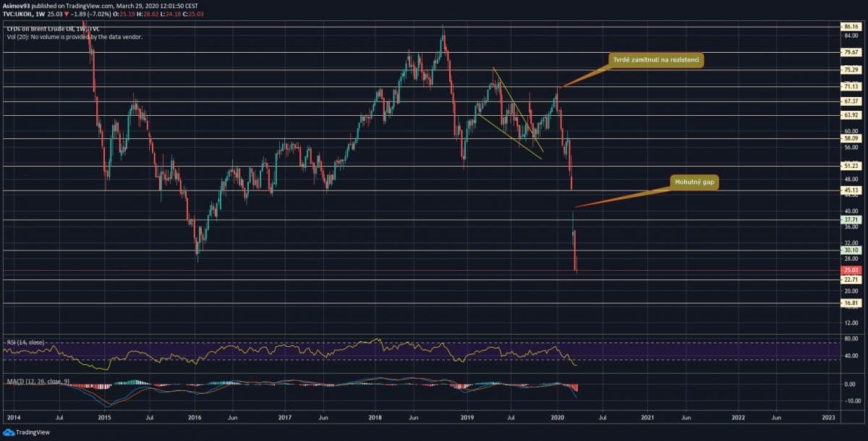The width and height of the screenshot is (868, 441).
Task: Select the 'Tvrdé zamítnutí na rezistenci' callout
Action: tap(655, 61)
